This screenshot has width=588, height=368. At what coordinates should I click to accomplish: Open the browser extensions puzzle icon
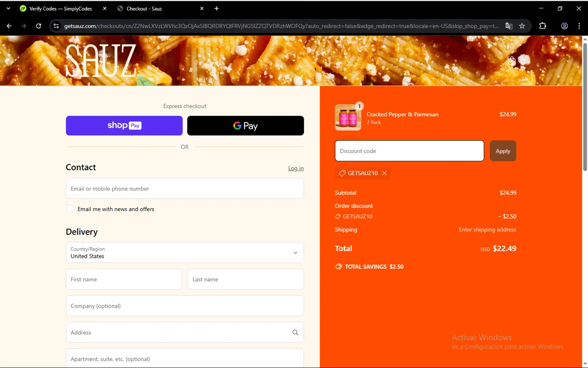point(543,26)
